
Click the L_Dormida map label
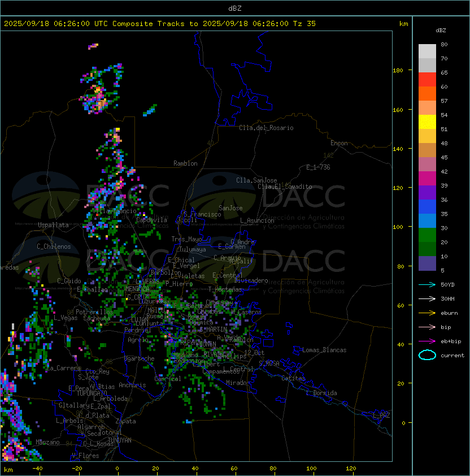point(321,393)
